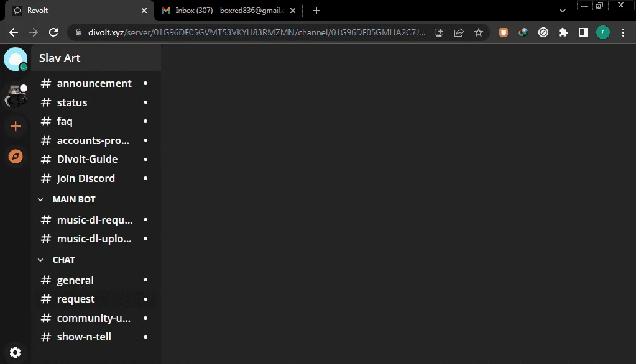Click the Slav Art server header
This screenshot has width=636, height=364.
(96, 58)
